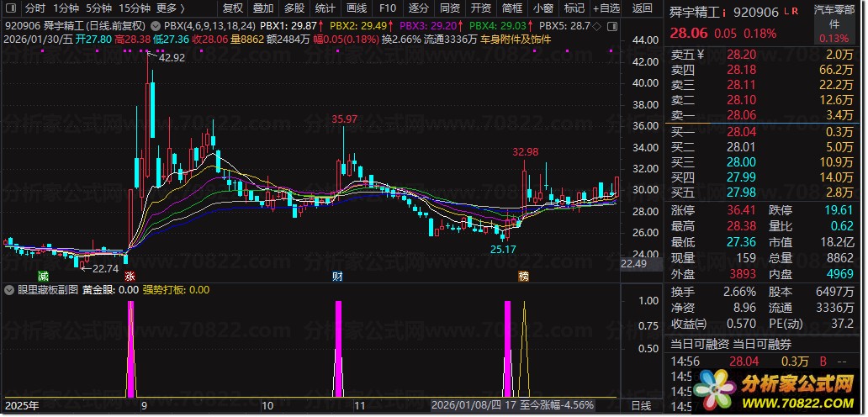The image size is (868, 417).
Task: Switch to 简框 simple frame
Action: (512, 8)
